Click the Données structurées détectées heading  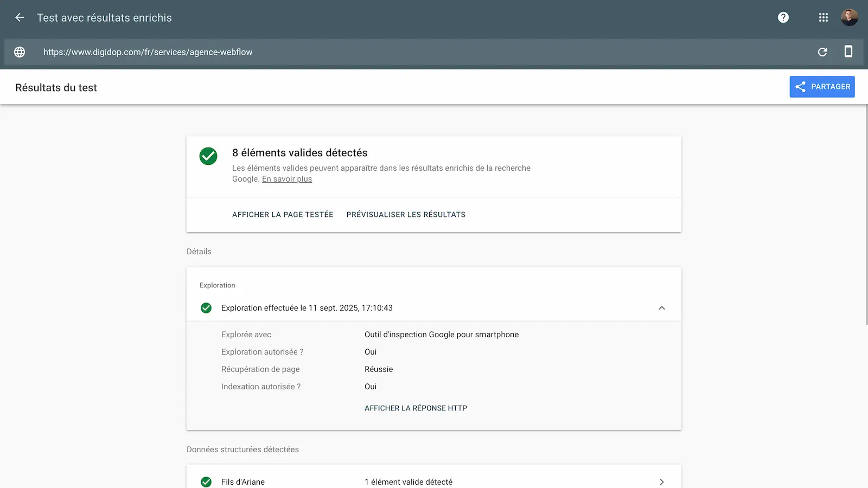tap(242, 450)
